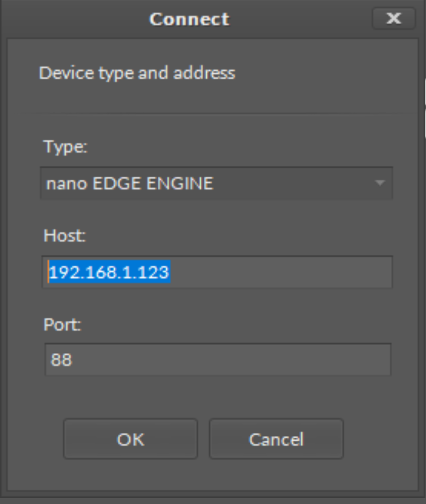Focus the Port input field
This screenshot has height=504, width=426.
217,360
